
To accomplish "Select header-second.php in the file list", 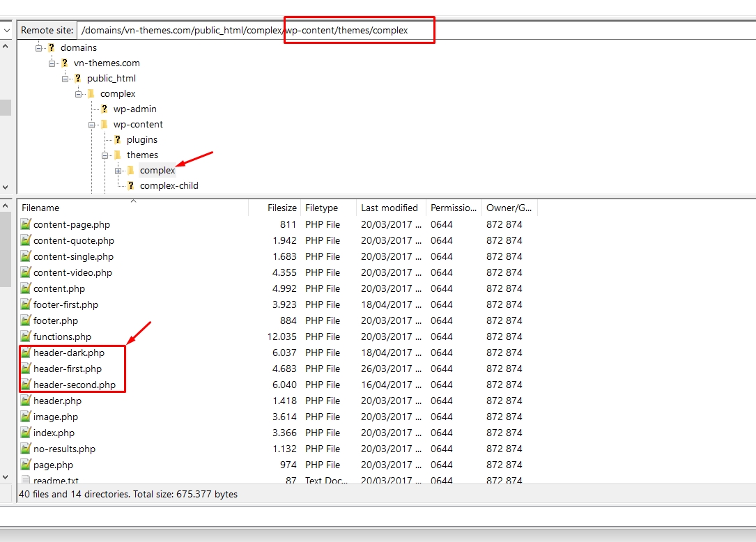I will 75,385.
